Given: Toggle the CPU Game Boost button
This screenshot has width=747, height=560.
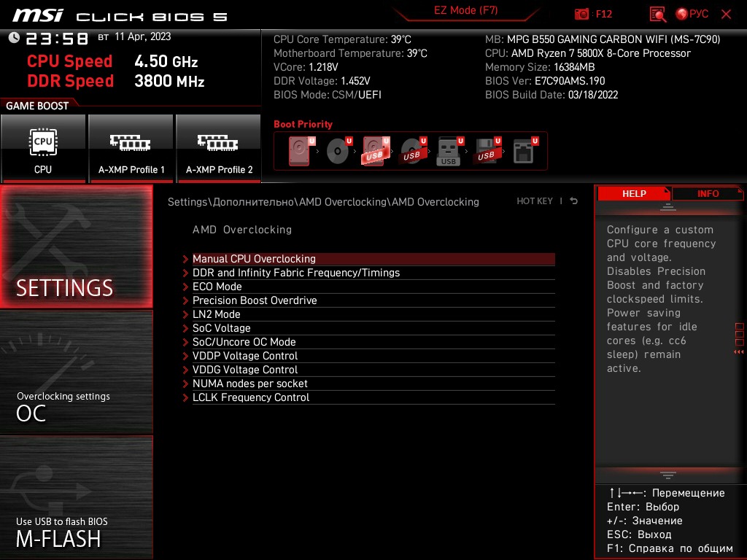Looking at the screenshot, I should [x=43, y=148].
